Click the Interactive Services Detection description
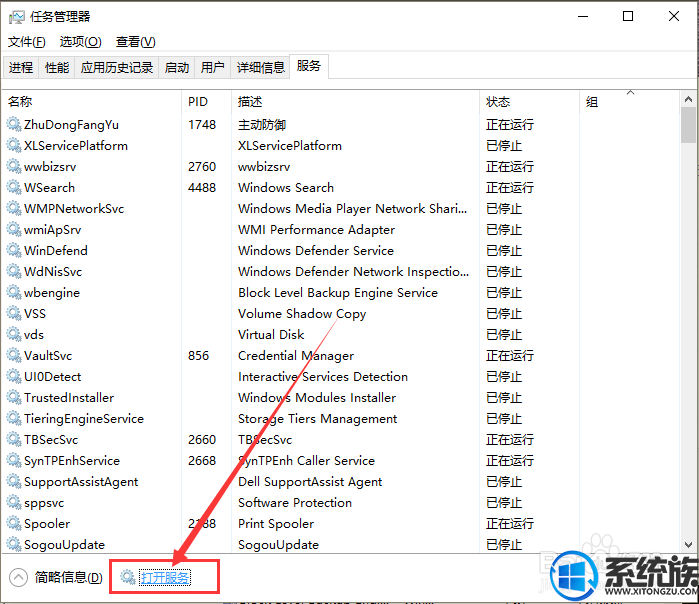The height and width of the screenshot is (604, 699). pyautogui.click(x=323, y=377)
